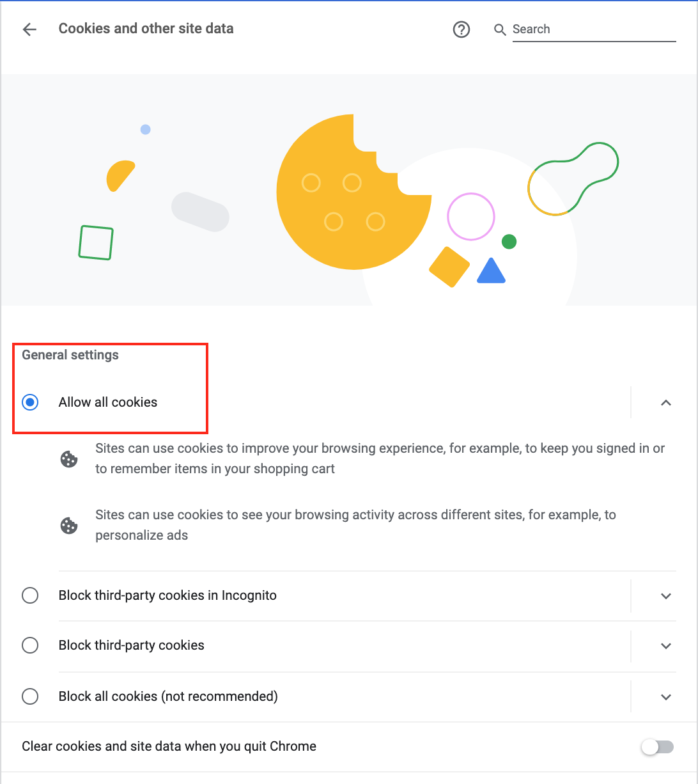Expand the Block all cookies details
Image resolution: width=698 pixels, height=784 pixels.
(665, 696)
